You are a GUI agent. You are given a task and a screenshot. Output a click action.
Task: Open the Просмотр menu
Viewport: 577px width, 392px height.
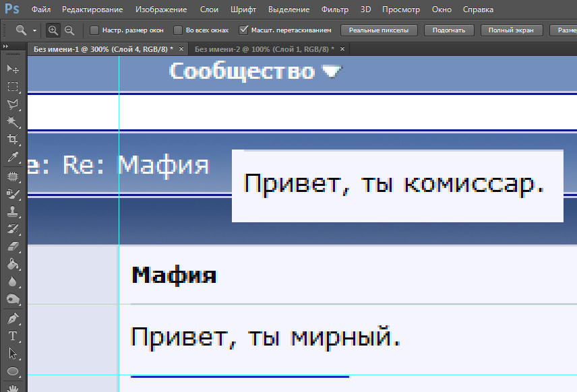[401, 9]
